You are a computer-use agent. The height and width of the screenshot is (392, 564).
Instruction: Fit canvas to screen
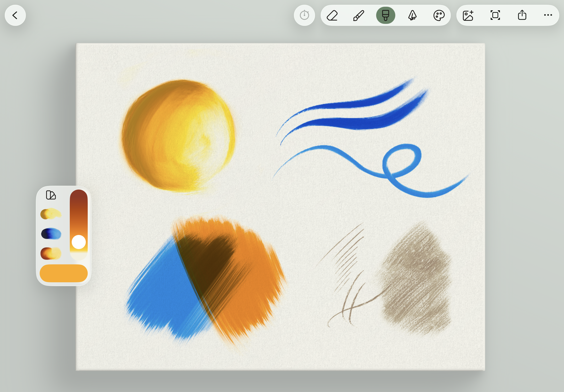[495, 15]
